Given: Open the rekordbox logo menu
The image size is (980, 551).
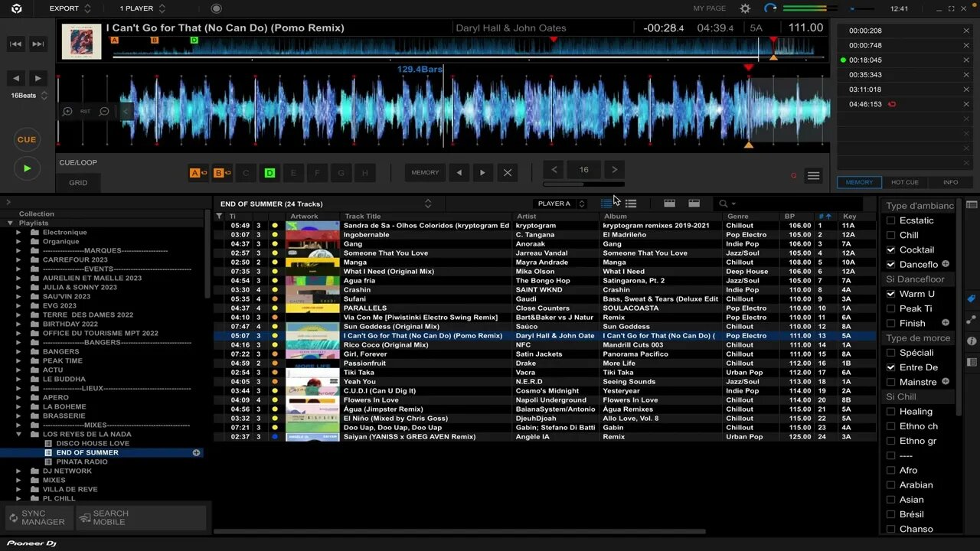Looking at the screenshot, I should coord(17,8).
